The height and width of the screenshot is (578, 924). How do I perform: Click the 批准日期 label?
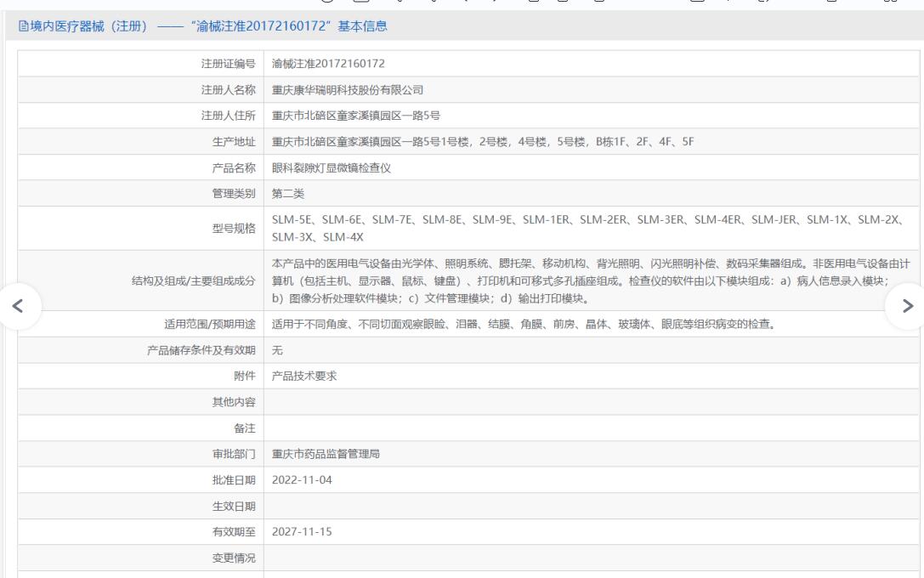click(x=234, y=480)
